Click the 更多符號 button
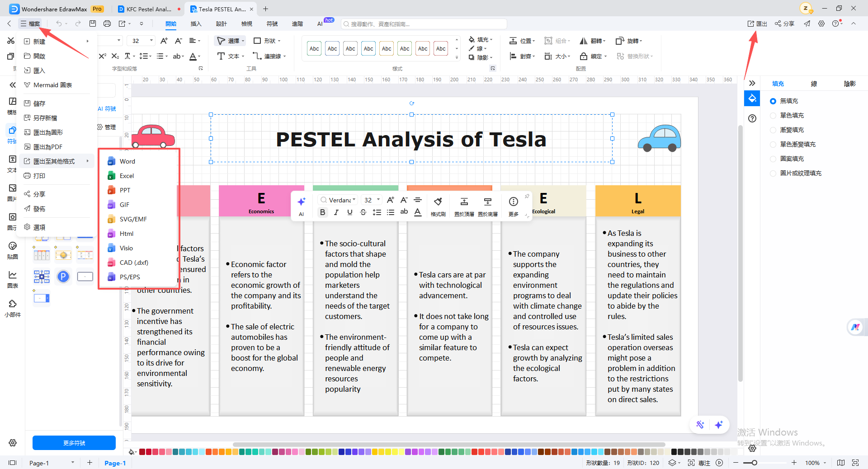The width and height of the screenshot is (868, 469). [74, 443]
